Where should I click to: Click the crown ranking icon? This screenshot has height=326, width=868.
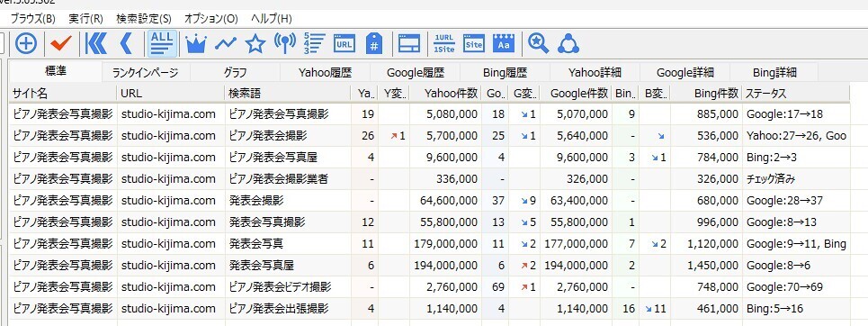[x=195, y=44]
